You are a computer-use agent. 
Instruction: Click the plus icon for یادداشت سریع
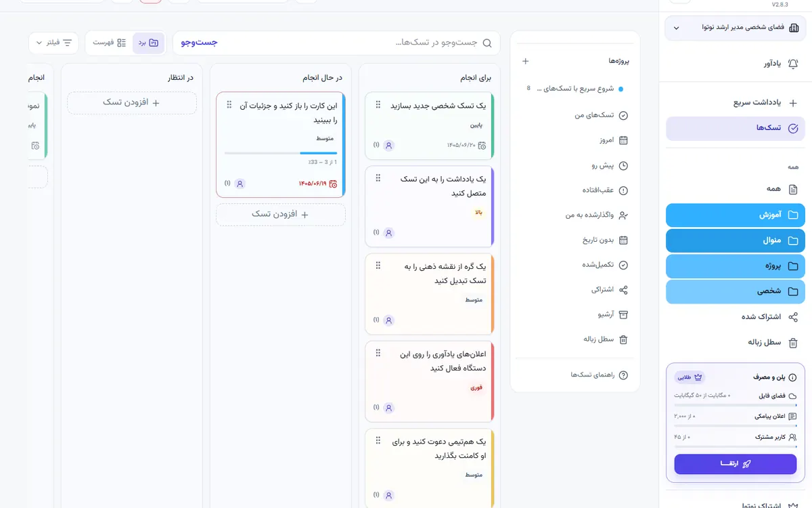click(x=793, y=103)
